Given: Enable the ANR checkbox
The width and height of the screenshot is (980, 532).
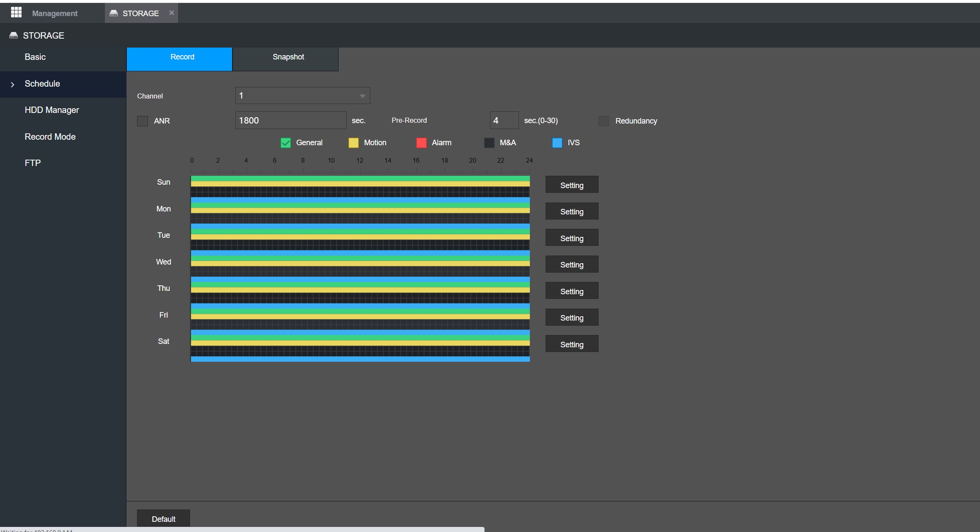Looking at the screenshot, I should (143, 121).
